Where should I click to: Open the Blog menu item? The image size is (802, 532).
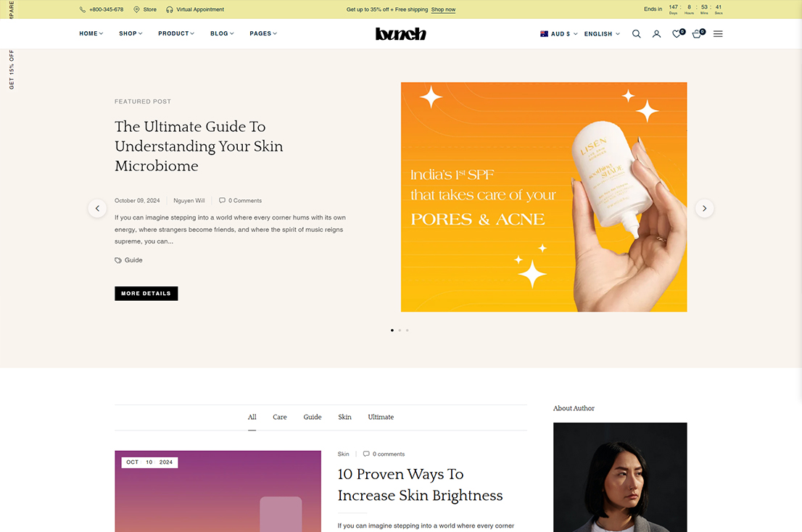point(222,33)
